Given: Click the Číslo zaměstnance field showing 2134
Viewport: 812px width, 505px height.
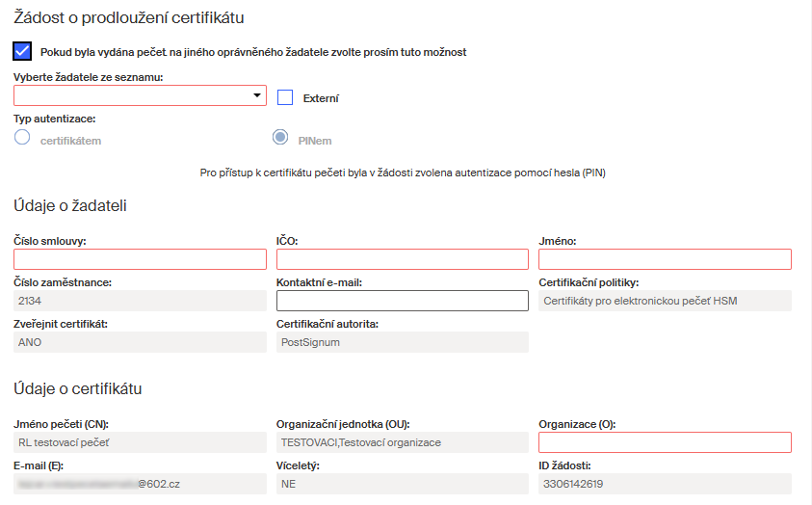Looking at the screenshot, I should (x=140, y=301).
